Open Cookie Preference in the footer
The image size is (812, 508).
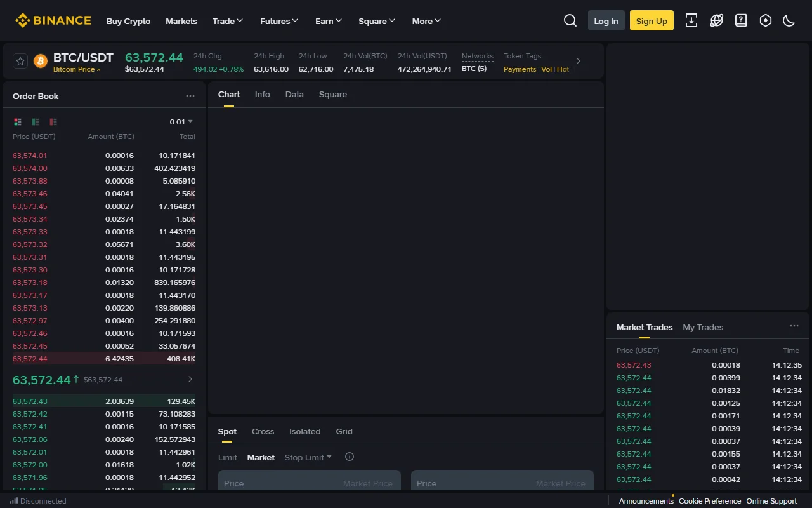pos(710,501)
